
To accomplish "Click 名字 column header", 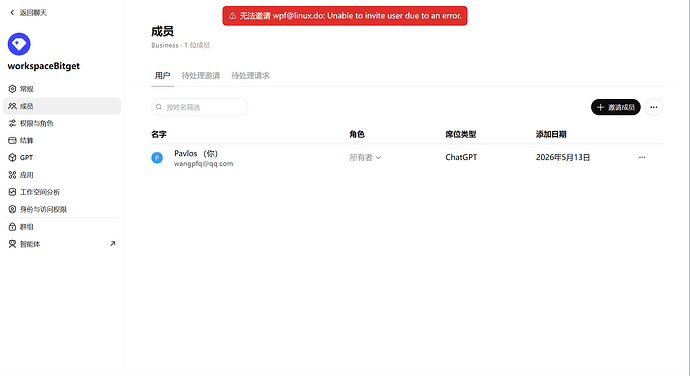I will 159,134.
